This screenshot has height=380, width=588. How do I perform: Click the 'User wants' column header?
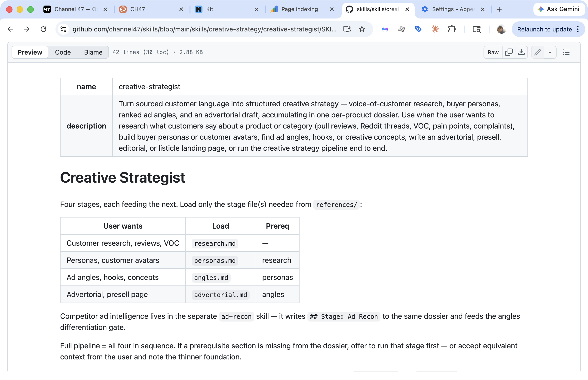point(123,226)
